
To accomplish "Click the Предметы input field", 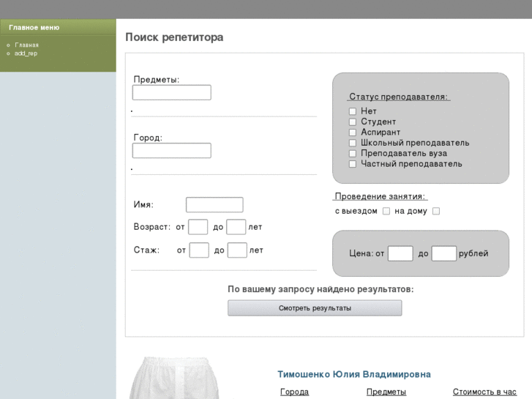I will (172, 92).
